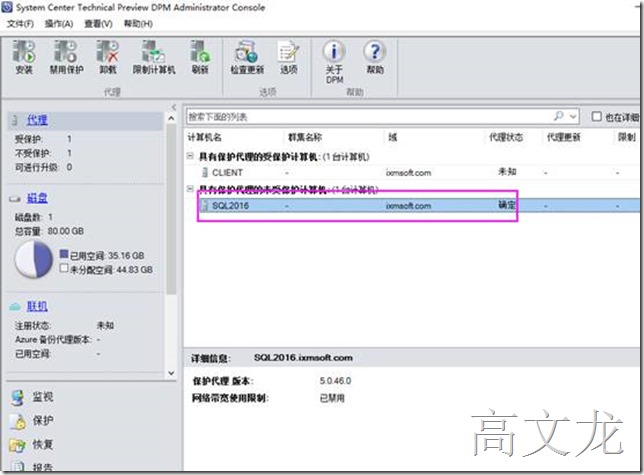Click the 磁盘 disk icon in sidebar

tap(15, 199)
